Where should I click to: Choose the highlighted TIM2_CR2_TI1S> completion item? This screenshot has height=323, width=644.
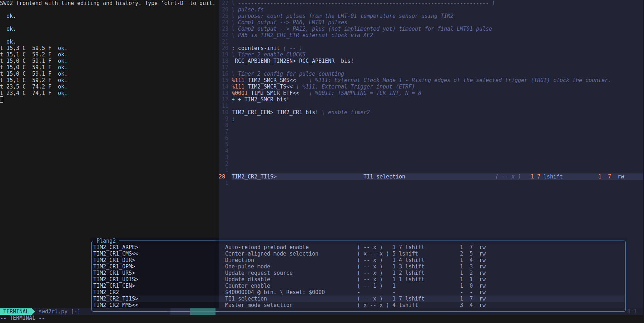116,299
